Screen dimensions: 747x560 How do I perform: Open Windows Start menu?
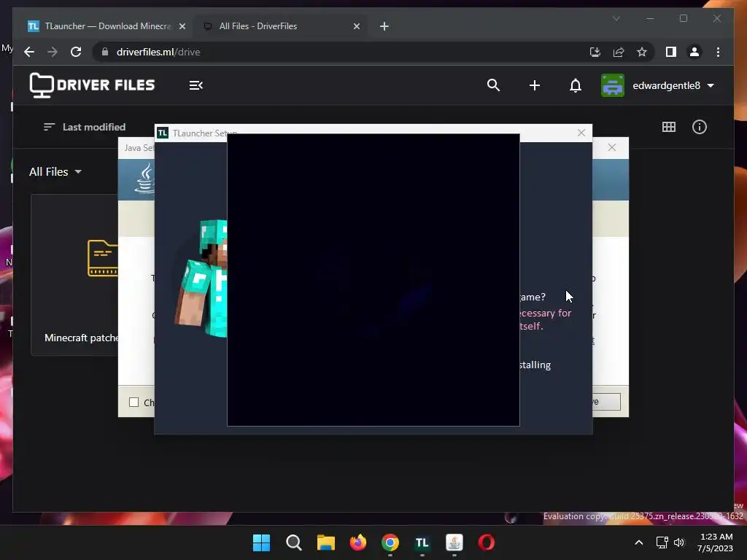click(261, 542)
